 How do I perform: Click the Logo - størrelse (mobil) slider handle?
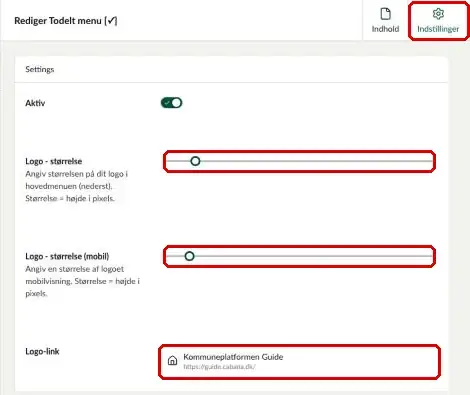(189, 256)
